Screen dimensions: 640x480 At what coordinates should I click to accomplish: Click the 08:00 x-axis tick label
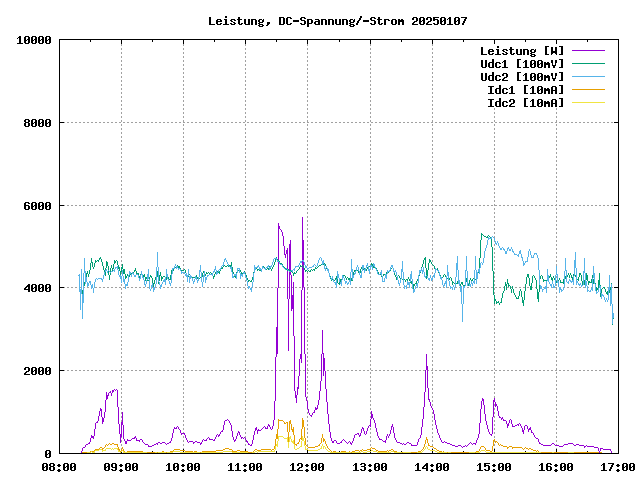pyautogui.click(x=59, y=467)
